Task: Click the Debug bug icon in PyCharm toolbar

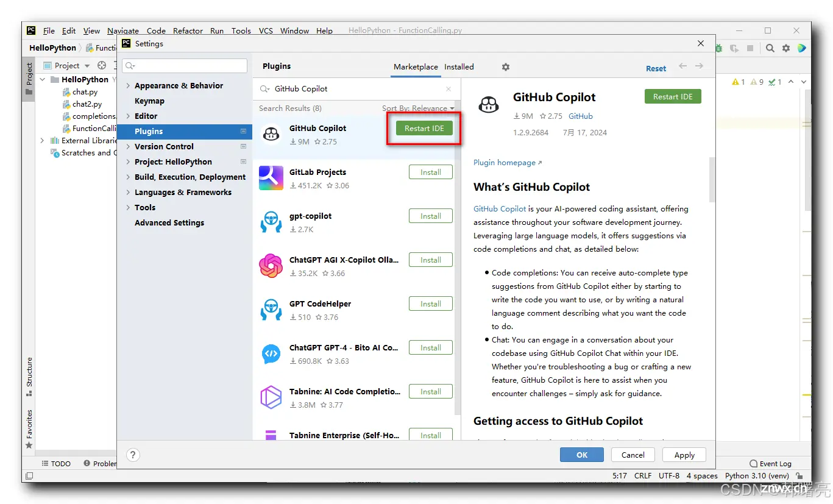Action: (720, 48)
